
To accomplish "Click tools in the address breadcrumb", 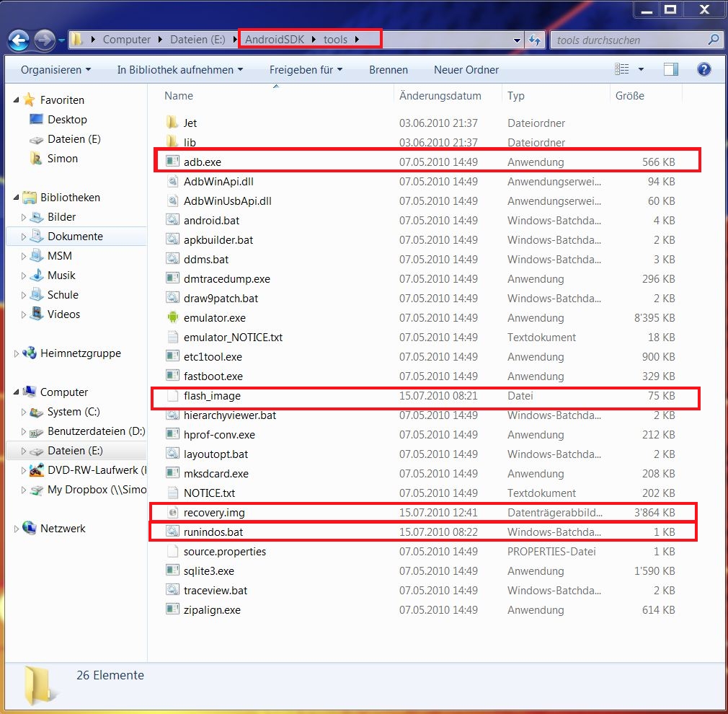I will tap(335, 40).
